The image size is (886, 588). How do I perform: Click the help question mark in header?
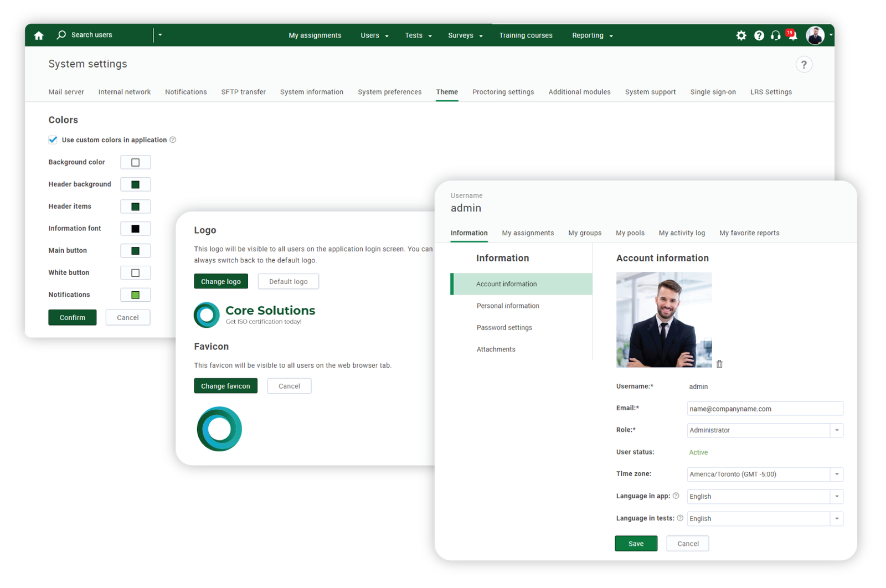[759, 35]
